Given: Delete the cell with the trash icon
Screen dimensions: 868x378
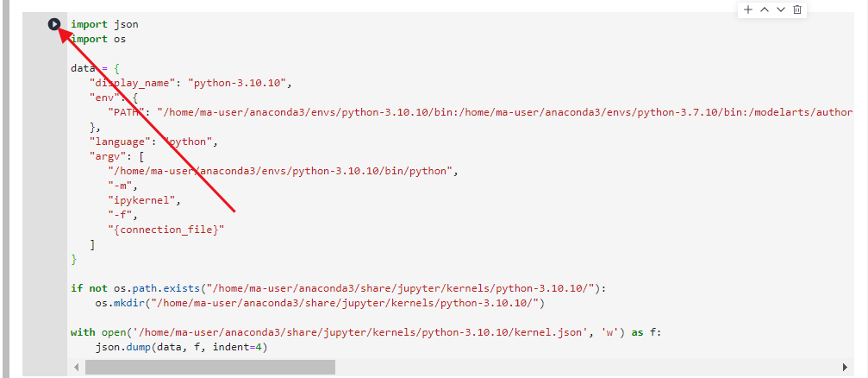Looking at the screenshot, I should [x=797, y=9].
